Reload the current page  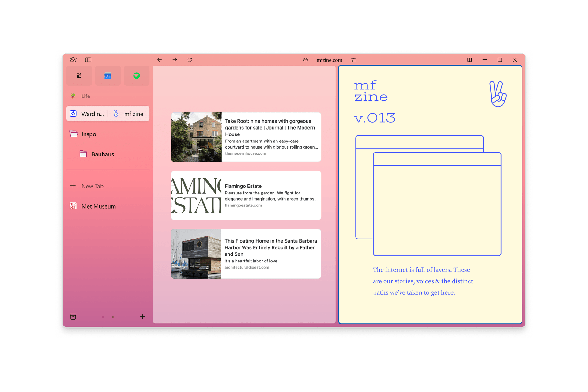(x=190, y=60)
